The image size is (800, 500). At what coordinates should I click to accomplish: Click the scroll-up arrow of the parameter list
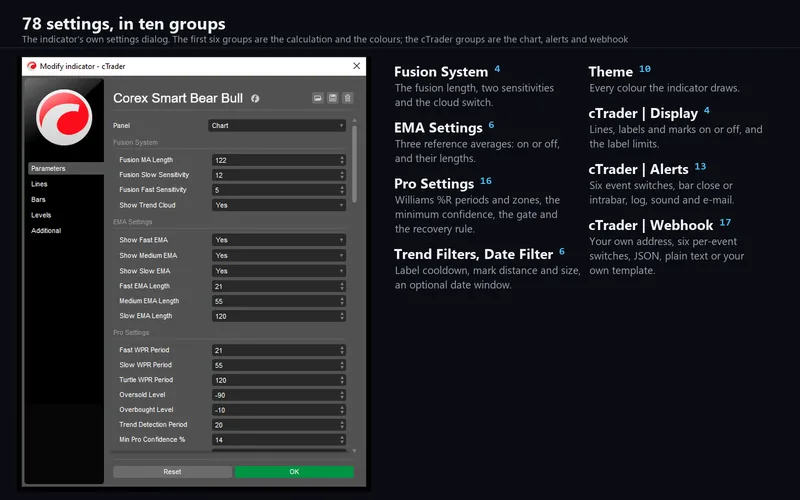(x=354, y=121)
